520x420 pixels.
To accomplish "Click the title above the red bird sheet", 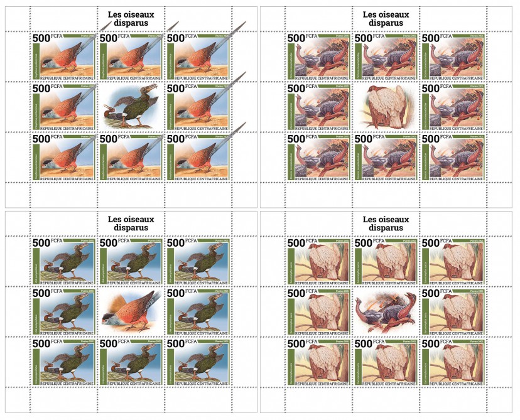I will [x=131, y=19].
